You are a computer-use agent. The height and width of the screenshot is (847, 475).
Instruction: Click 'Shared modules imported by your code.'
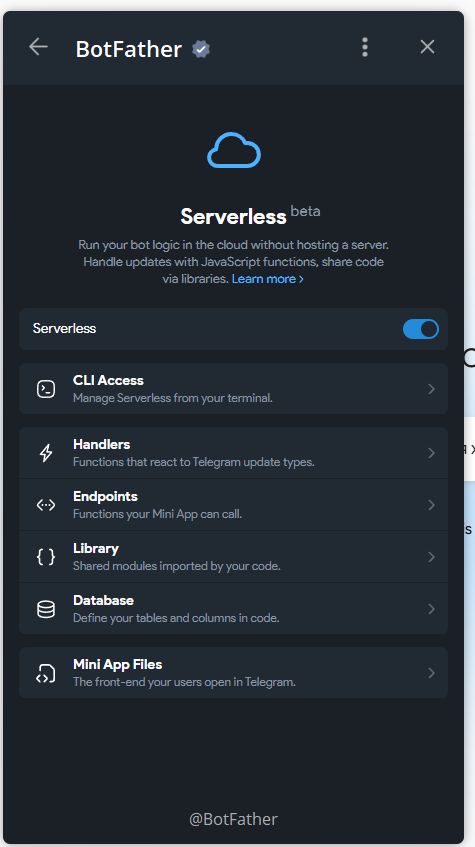pyautogui.click(x=177, y=566)
